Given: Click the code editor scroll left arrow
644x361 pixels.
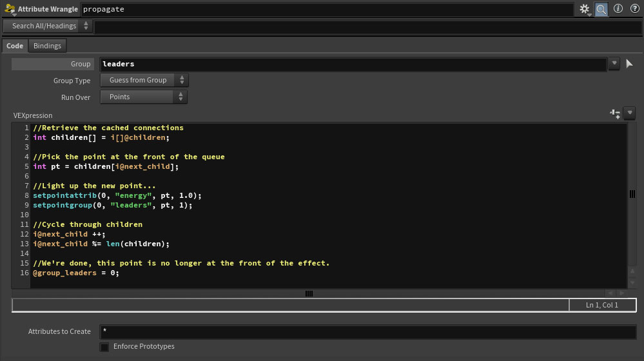Looking at the screenshot, I should [610, 293].
